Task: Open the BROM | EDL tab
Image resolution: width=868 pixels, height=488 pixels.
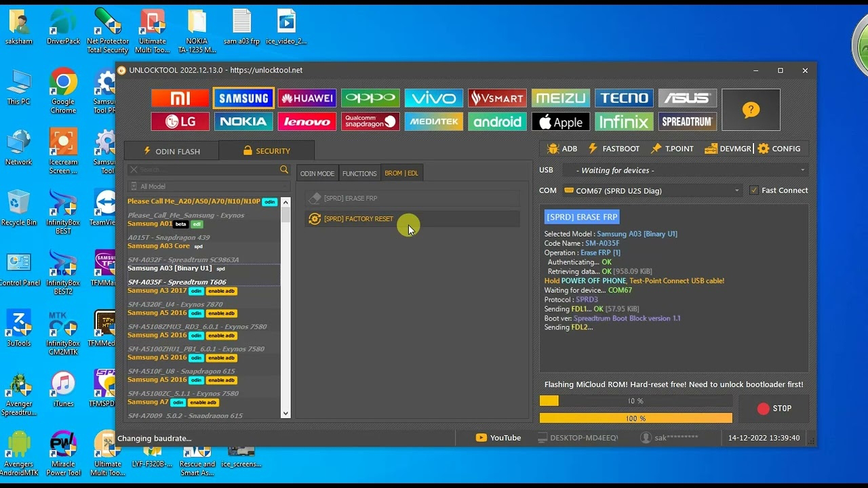Action: [x=401, y=174]
